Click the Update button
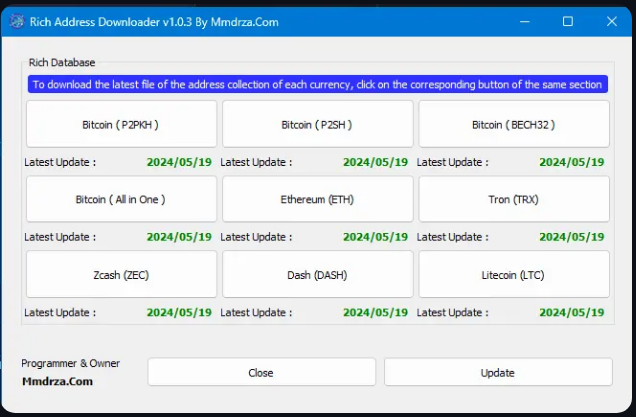Screen dimensions: 636x417 coord(497,372)
